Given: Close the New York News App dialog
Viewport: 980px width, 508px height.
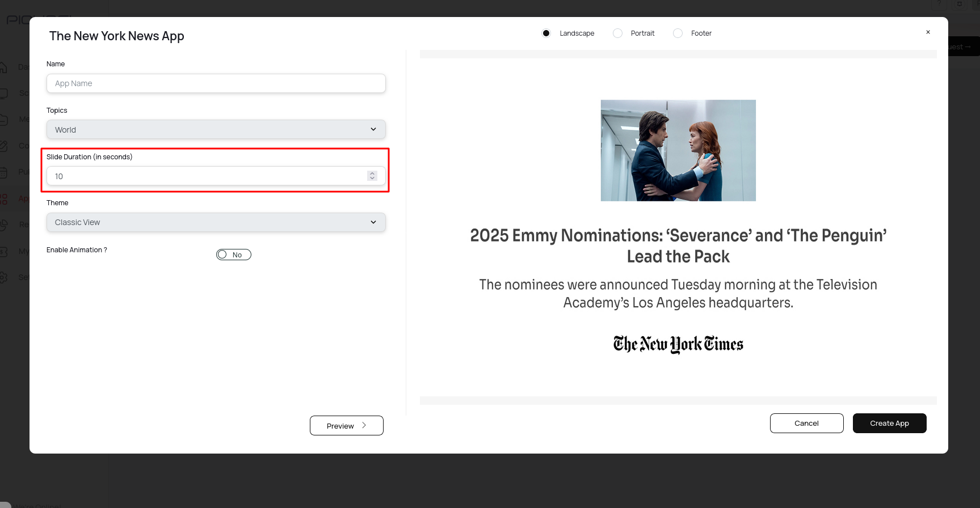Looking at the screenshot, I should pos(928,32).
